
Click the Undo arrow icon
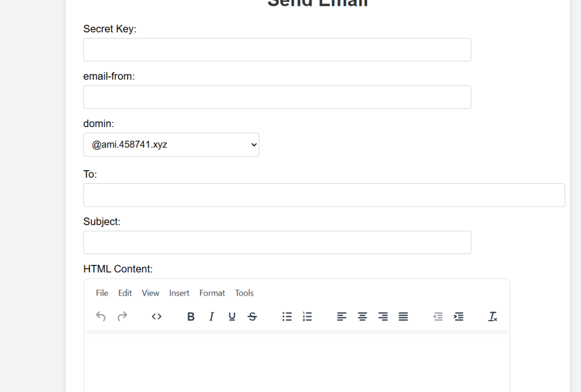point(101,317)
